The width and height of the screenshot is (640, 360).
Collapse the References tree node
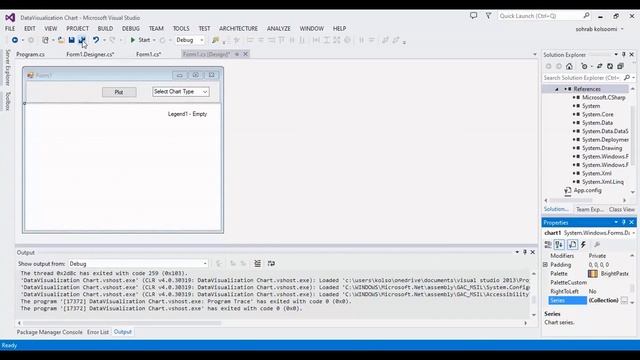pos(556,89)
